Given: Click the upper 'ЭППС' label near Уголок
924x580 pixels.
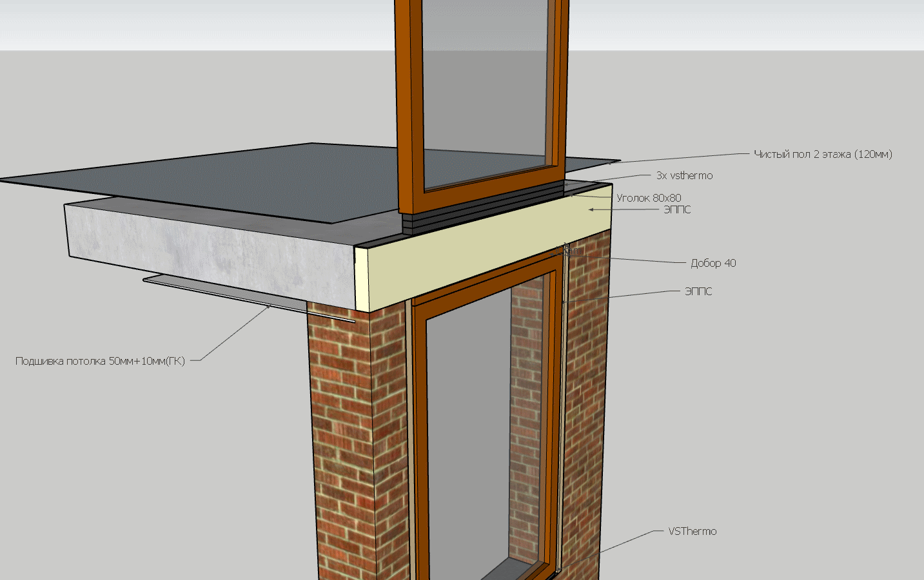Looking at the screenshot, I should tap(677, 209).
